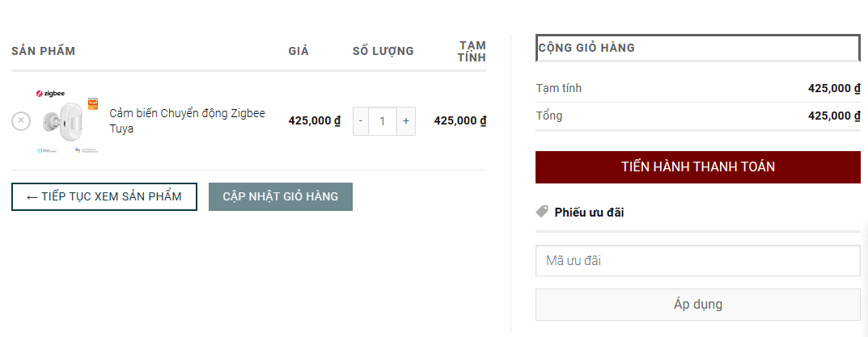Viewport: 868px width, 337px height.
Task: Proceed with Tiến hành thanh toán
Action: 698,167
